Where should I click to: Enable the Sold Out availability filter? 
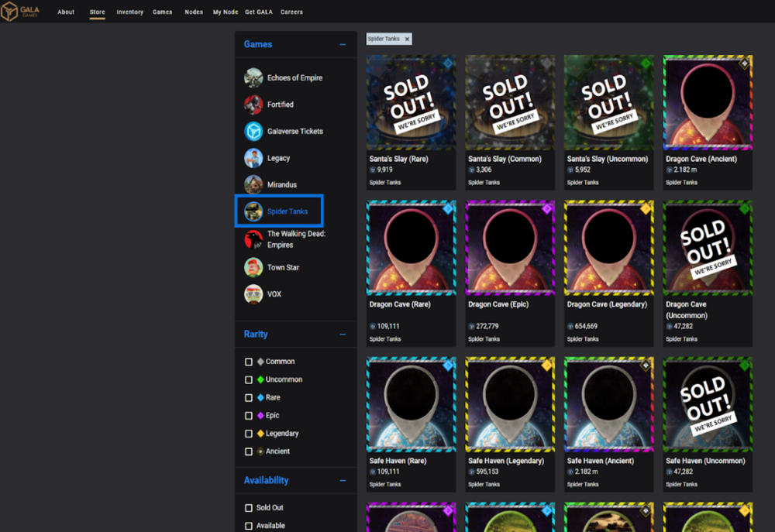249,508
